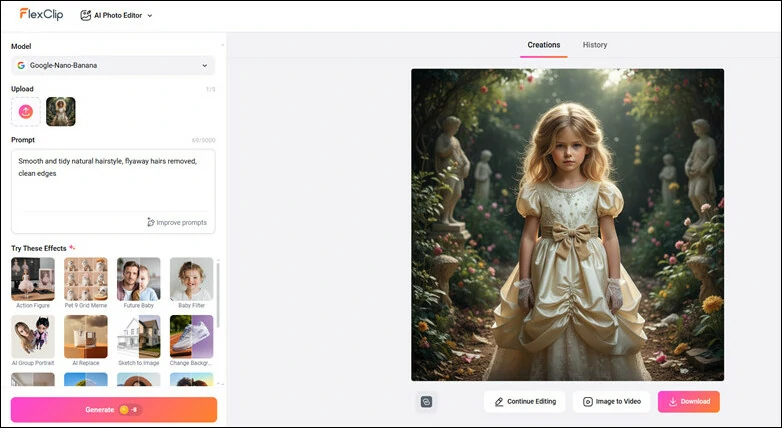Screen dimensions: 782x428
Task: Click the AI Photo Editor icon
Action: coord(85,15)
